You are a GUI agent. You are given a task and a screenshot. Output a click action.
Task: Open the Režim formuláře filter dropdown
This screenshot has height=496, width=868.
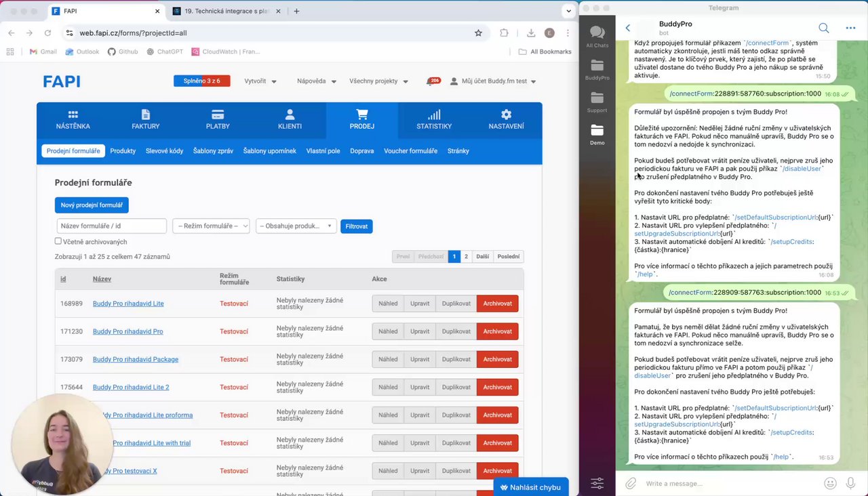click(x=211, y=226)
